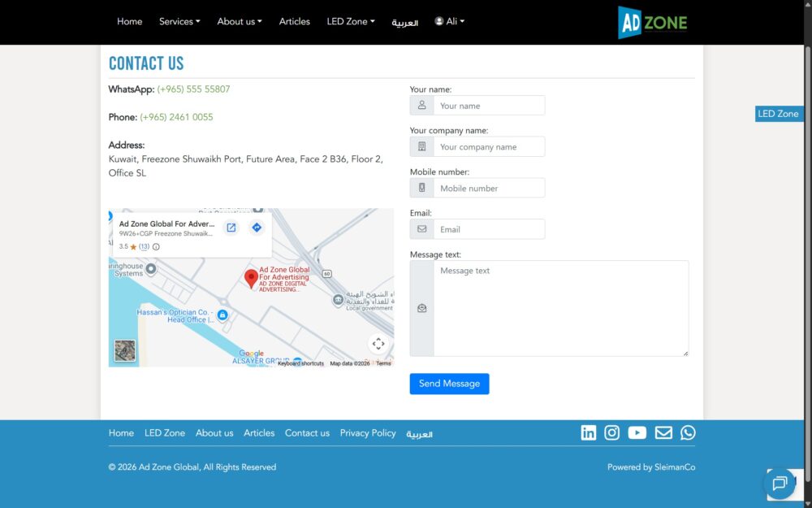
Task: Click the envelope email icon in footer
Action: pyautogui.click(x=663, y=432)
